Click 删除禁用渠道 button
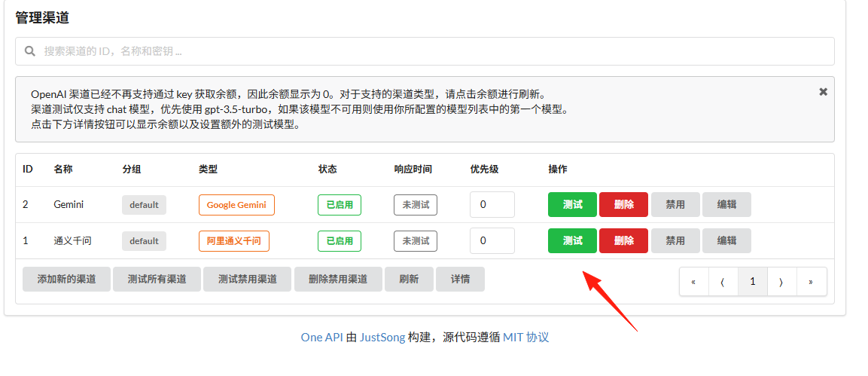Viewport: 868px width, 376px height. pos(338,279)
